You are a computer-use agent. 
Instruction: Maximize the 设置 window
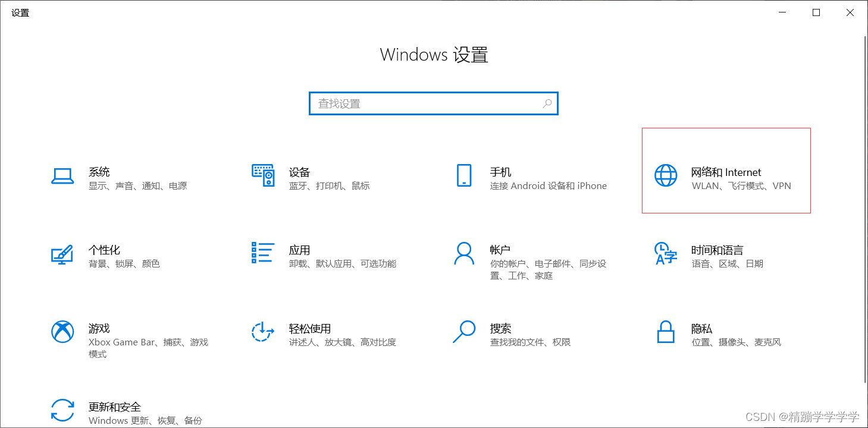click(816, 12)
